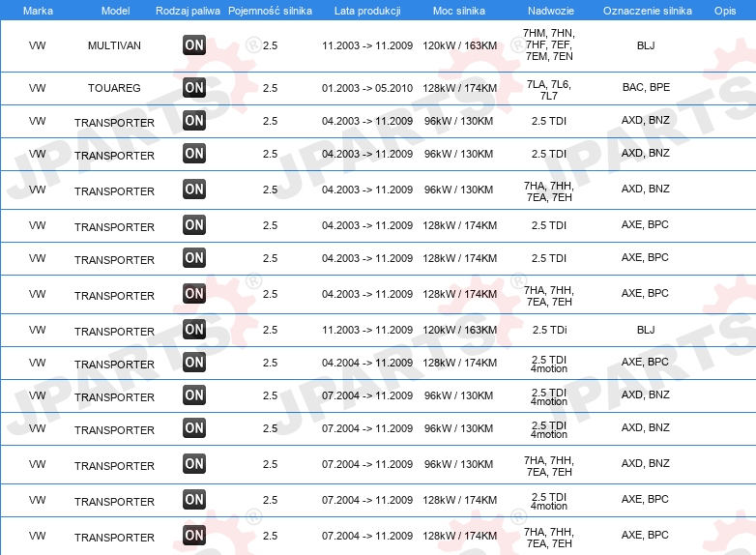Click the ON diesel icon in the MULTIVAN row
756x555 pixels.
(x=194, y=45)
